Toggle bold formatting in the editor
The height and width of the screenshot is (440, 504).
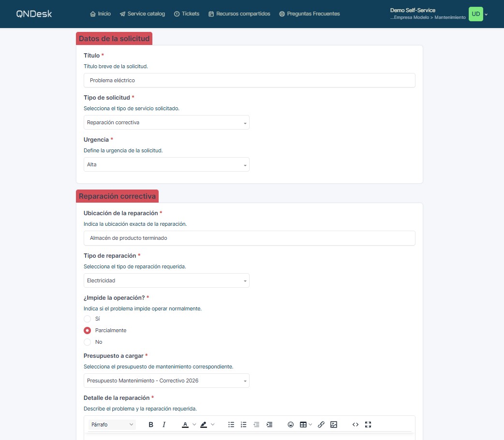click(151, 425)
